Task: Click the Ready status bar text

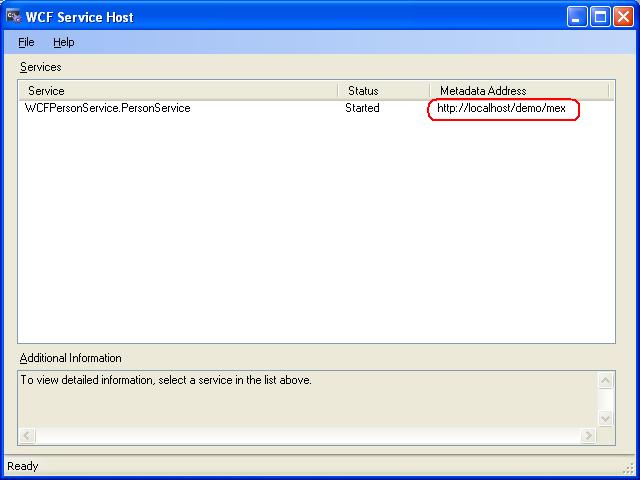Action: [23, 466]
